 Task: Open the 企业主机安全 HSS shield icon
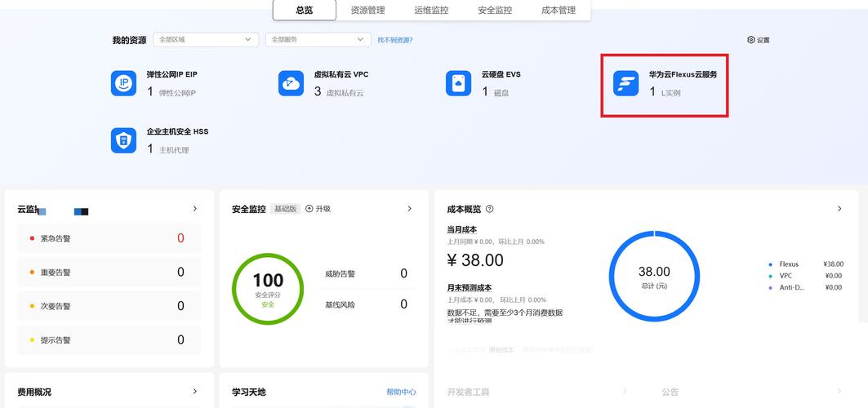(123, 140)
